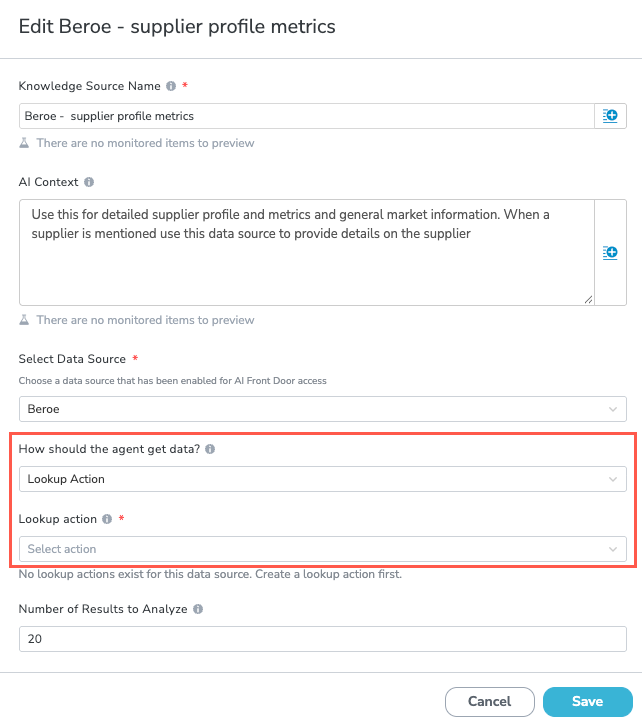The height and width of the screenshot is (725, 642).
Task: Click flask preview icon under AI Context
Action: point(24,320)
